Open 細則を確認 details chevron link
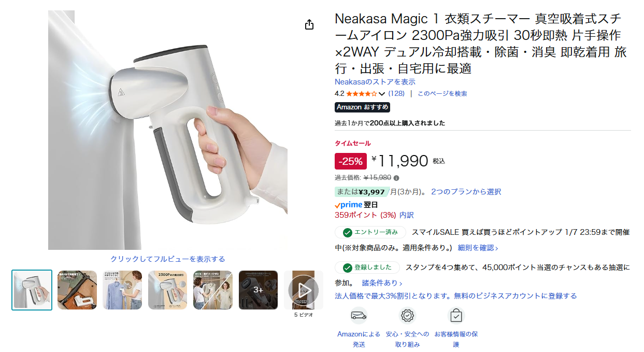This screenshot has height=352, width=644. [478, 248]
